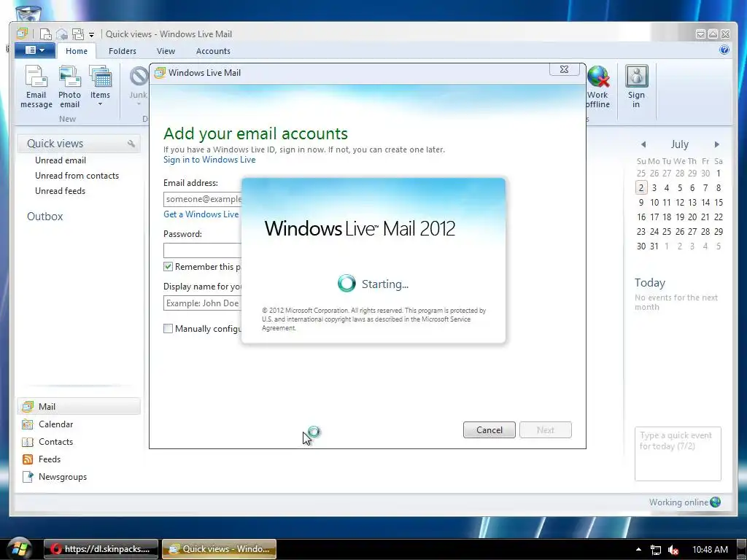747x560 pixels.
Task: Click the Password input field
Action: [x=203, y=251]
